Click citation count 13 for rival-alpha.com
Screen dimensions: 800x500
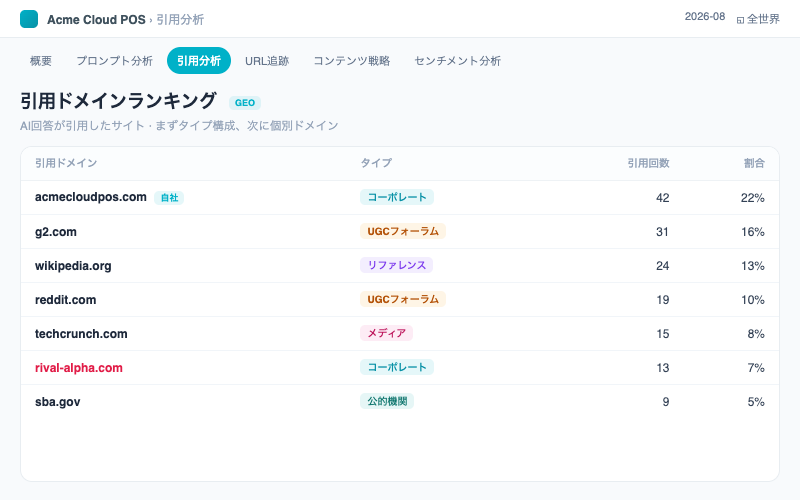pos(662,368)
